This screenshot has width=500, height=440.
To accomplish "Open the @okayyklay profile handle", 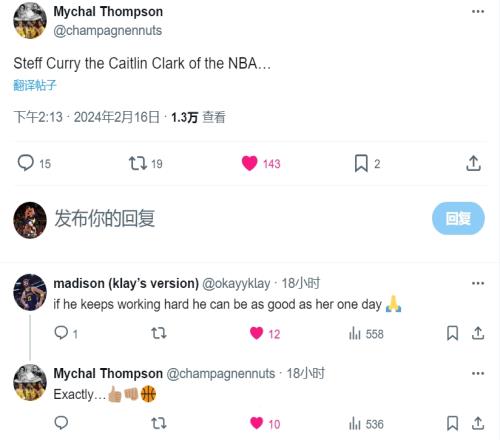I will click(236, 283).
